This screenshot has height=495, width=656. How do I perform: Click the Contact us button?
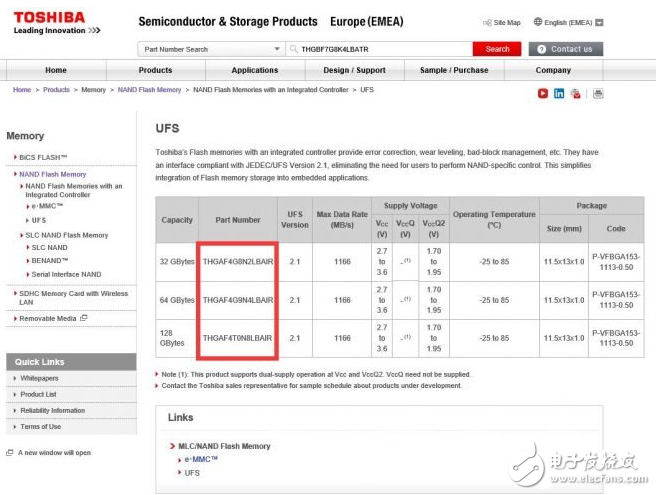point(566,49)
